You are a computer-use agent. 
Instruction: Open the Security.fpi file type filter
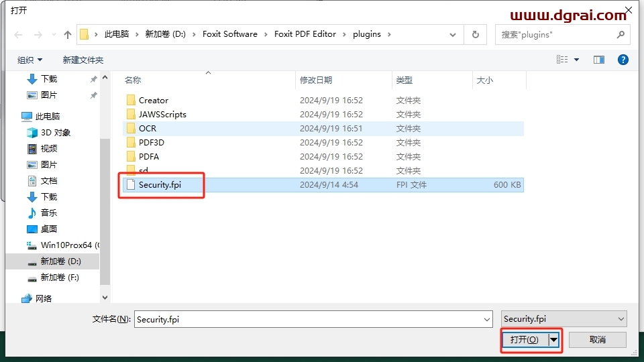point(564,319)
